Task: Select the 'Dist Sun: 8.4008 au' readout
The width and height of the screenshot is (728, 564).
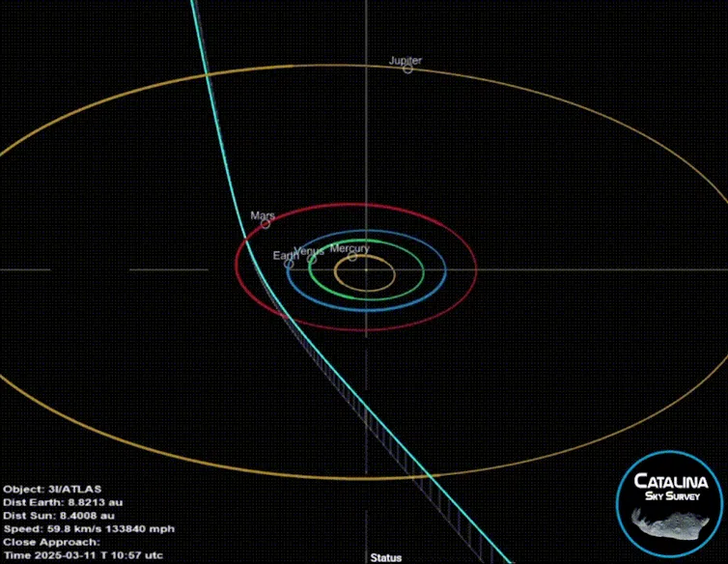Action: click(x=59, y=516)
